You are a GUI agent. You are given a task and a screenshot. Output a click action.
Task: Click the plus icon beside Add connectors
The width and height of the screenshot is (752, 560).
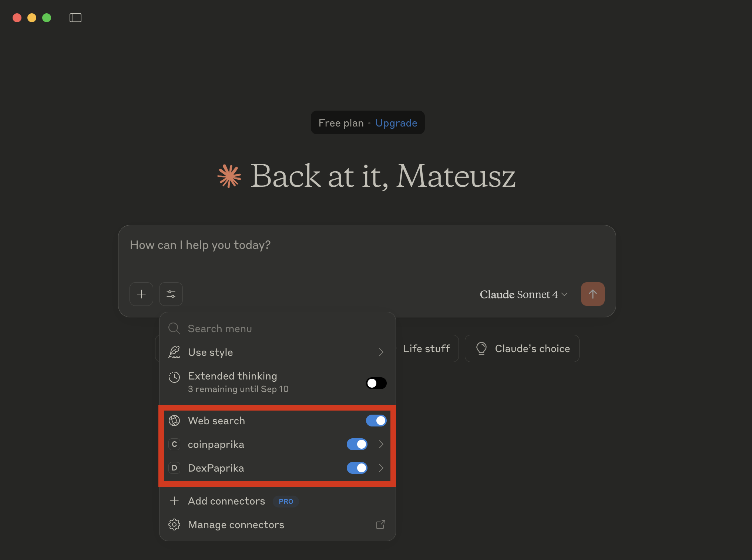click(174, 501)
